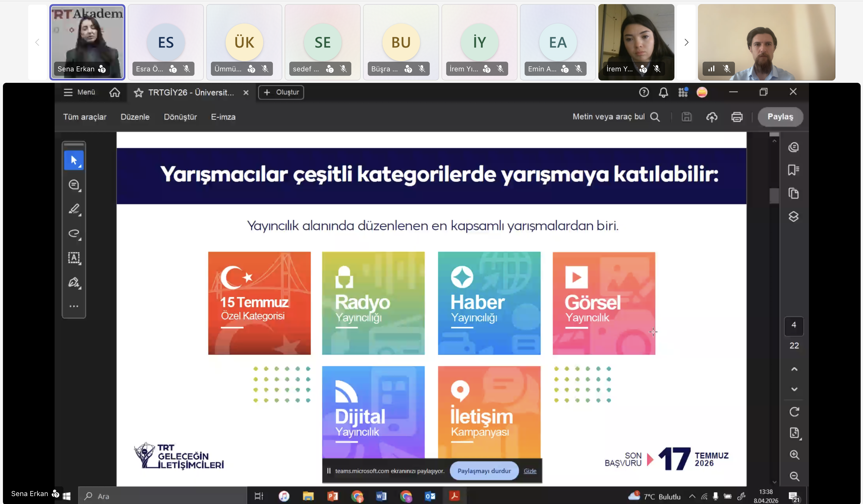Select the highlighter pen tool
This screenshot has height=504, width=863.
click(x=74, y=209)
